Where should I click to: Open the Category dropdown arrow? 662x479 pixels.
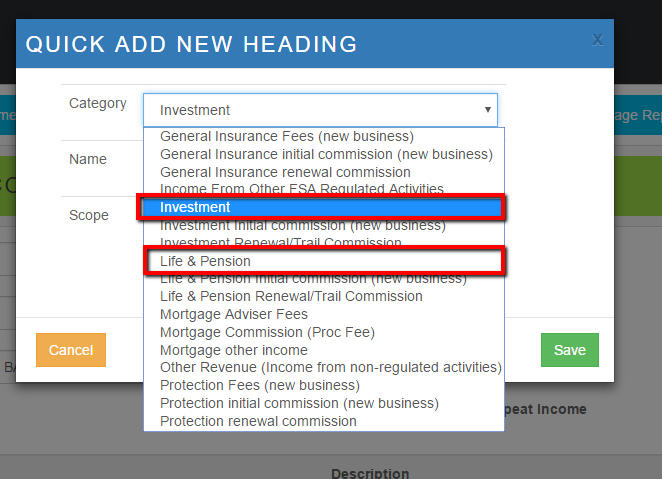[x=487, y=110]
